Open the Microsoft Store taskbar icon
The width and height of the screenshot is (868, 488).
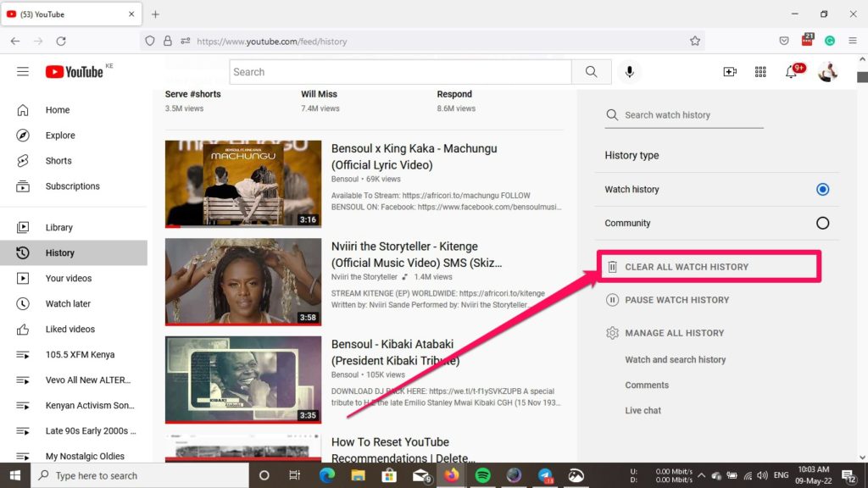389,475
